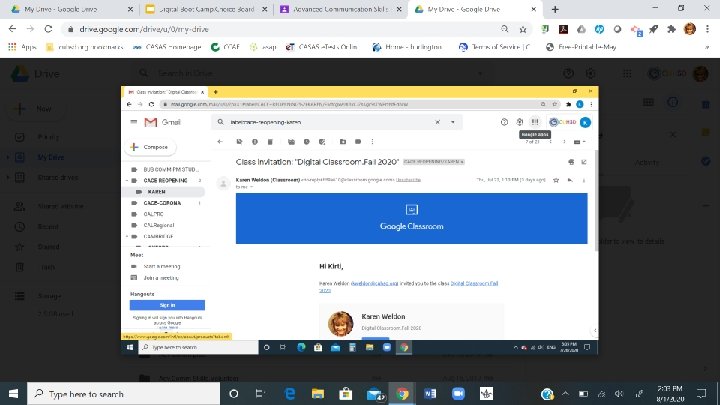This screenshot has width=720, height=405.
Task: Switch Drive to grid layout view
Action: pyautogui.click(x=648, y=102)
